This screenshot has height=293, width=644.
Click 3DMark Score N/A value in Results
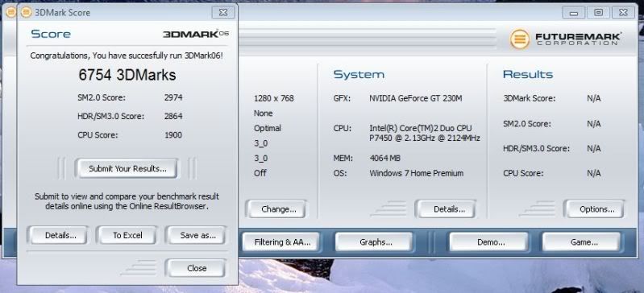tap(594, 98)
